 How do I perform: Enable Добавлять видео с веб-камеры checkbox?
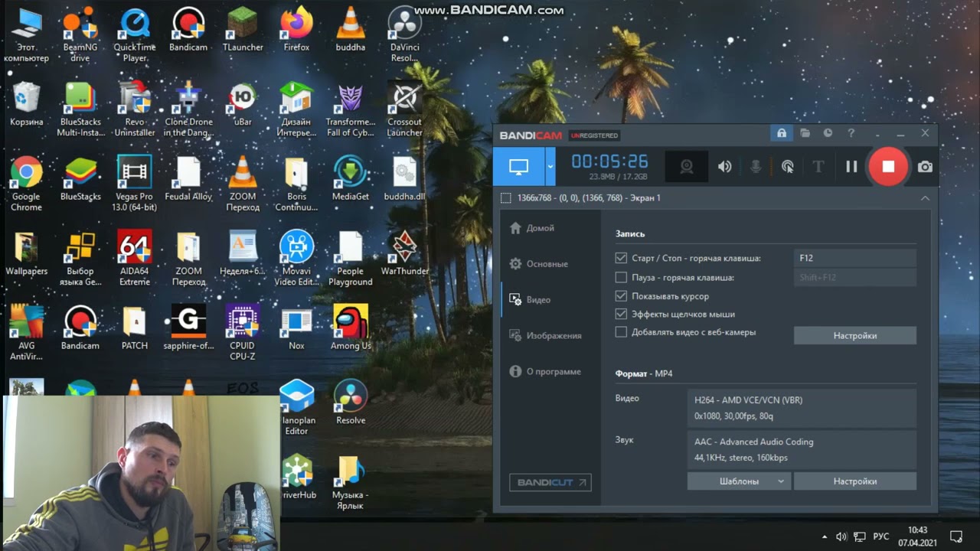[621, 332]
